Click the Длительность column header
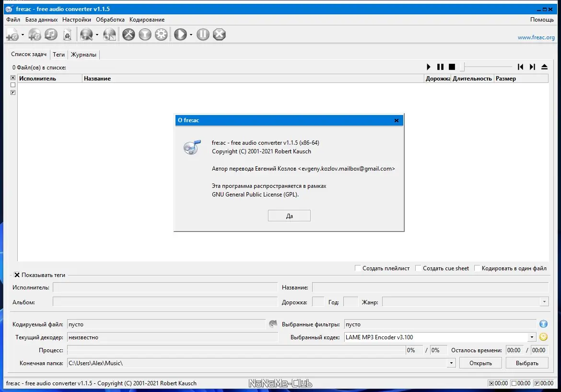 click(472, 78)
